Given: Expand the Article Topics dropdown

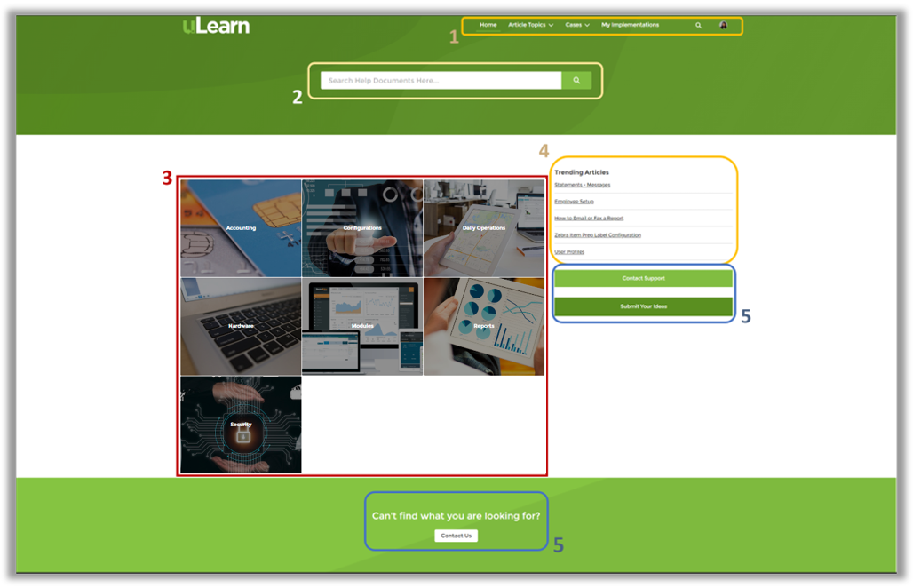Looking at the screenshot, I should (530, 25).
